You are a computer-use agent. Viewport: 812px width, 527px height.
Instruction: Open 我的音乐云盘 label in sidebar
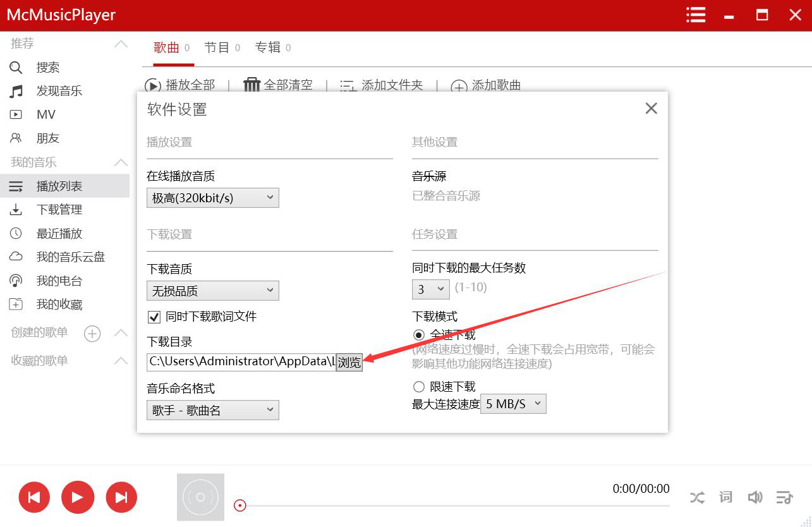[x=71, y=257]
